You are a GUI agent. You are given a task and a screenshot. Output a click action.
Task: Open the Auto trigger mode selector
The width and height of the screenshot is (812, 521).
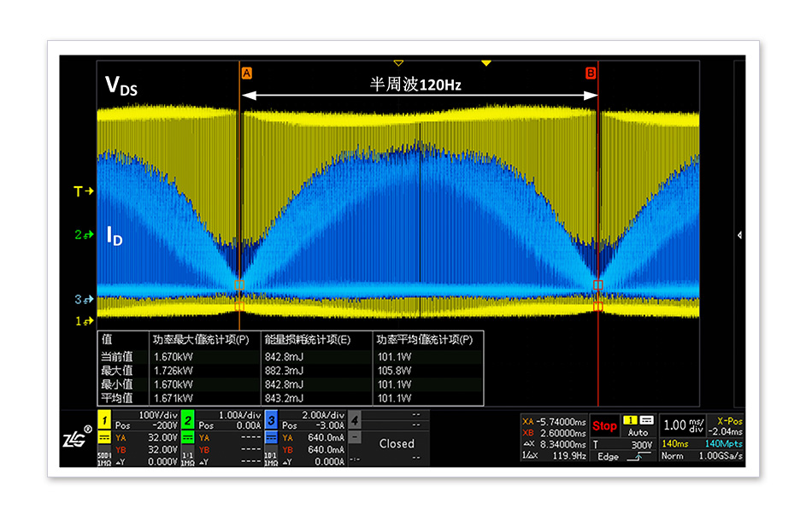638,432
